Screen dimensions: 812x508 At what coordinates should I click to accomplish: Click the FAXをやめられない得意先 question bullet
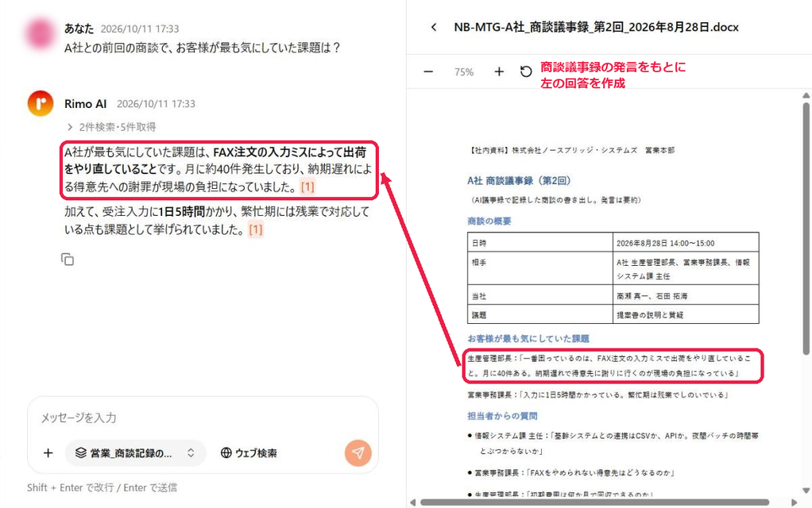coord(570,472)
